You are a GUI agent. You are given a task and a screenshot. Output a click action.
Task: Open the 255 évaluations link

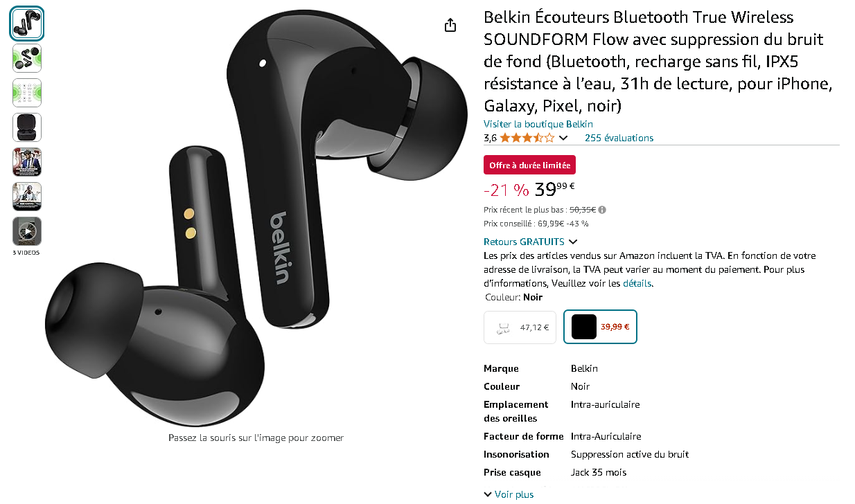[x=619, y=138]
